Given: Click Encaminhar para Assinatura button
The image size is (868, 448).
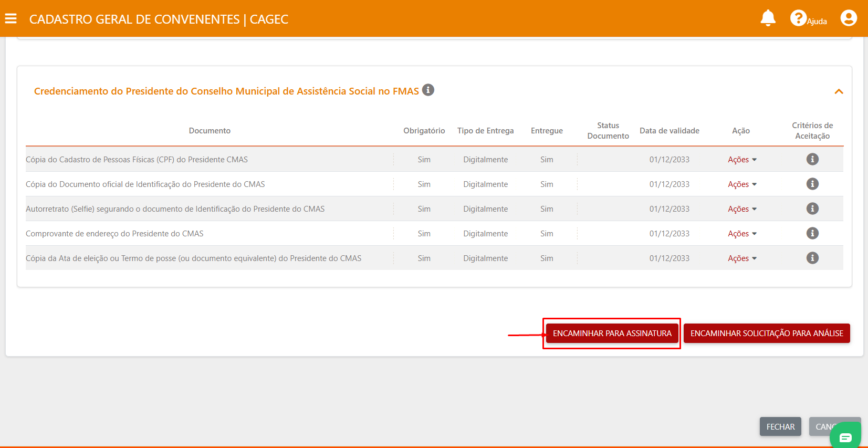Looking at the screenshot, I should tap(612, 334).
